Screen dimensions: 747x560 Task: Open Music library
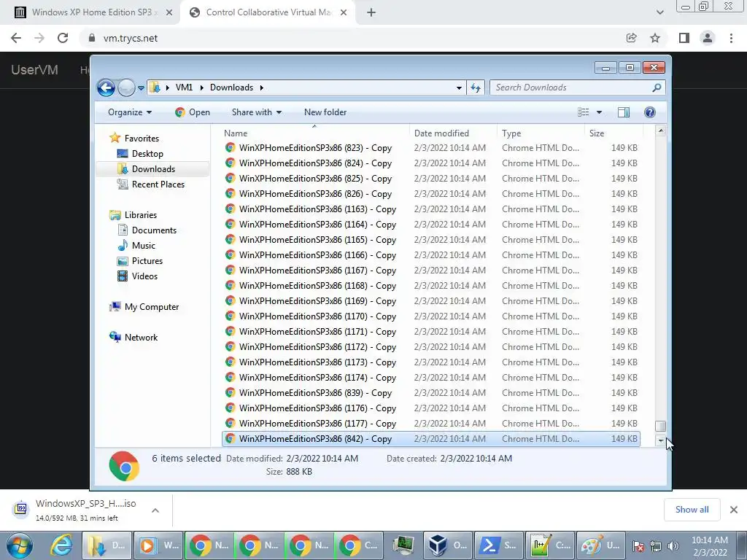[143, 246]
